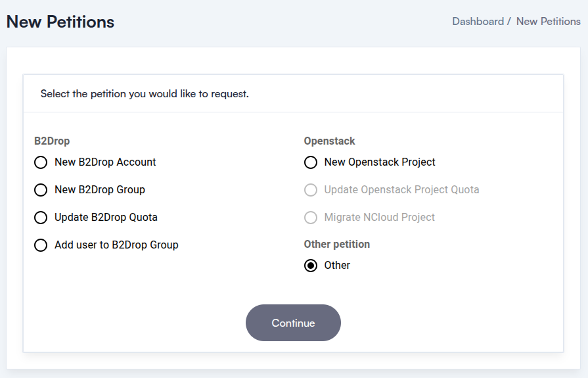Click the Other petition section heading
This screenshot has height=378, width=588.
[x=336, y=244]
